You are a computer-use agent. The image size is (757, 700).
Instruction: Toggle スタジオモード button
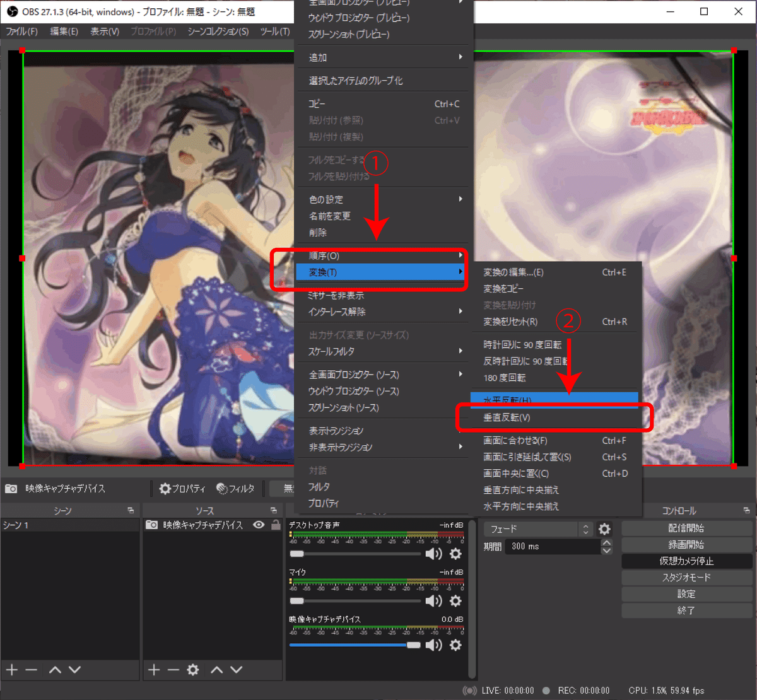click(687, 577)
